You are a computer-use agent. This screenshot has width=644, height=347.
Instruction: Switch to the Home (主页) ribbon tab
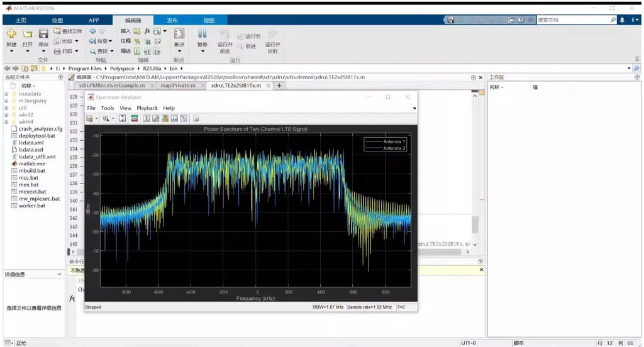click(21, 21)
